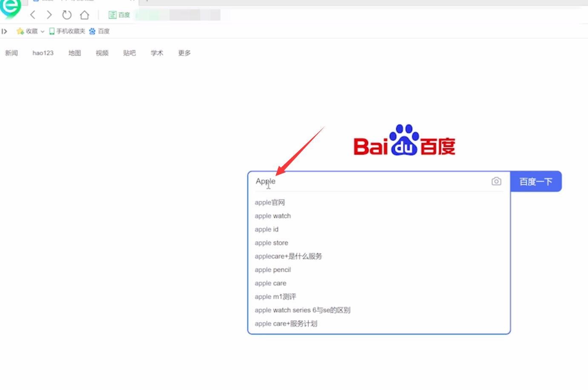
Task: Click the camera image search icon
Action: pyautogui.click(x=496, y=181)
